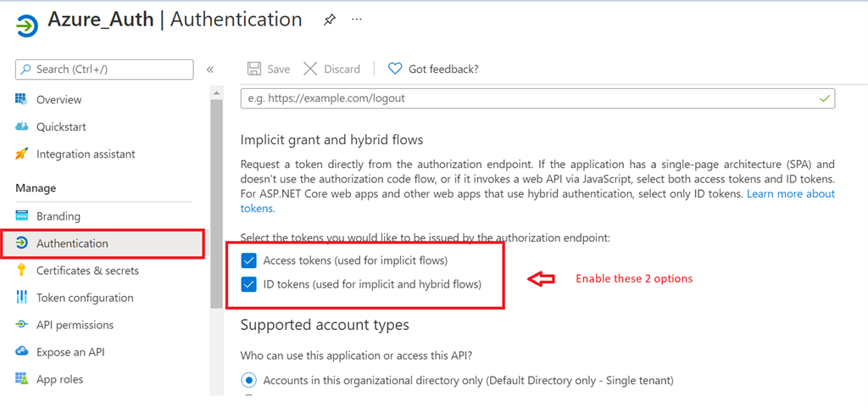Click the API permissions icon
868x408 pixels.
(x=22, y=325)
